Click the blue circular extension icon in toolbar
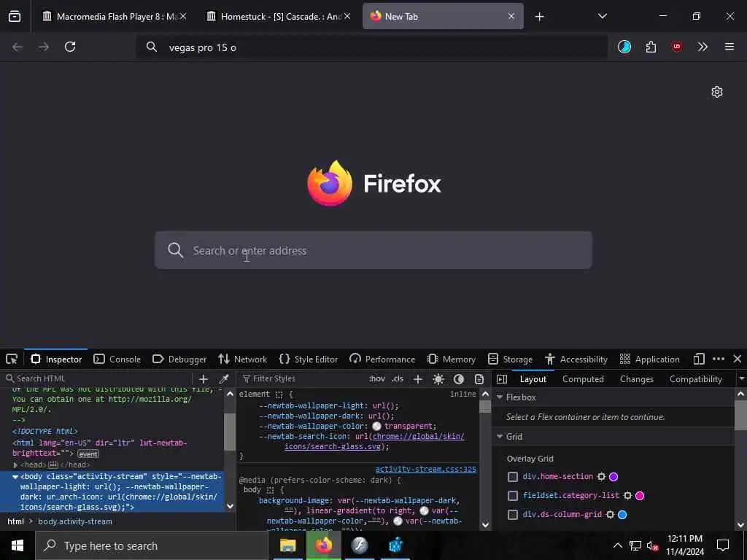Viewport: 747px width, 560px height. click(x=624, y=47)
